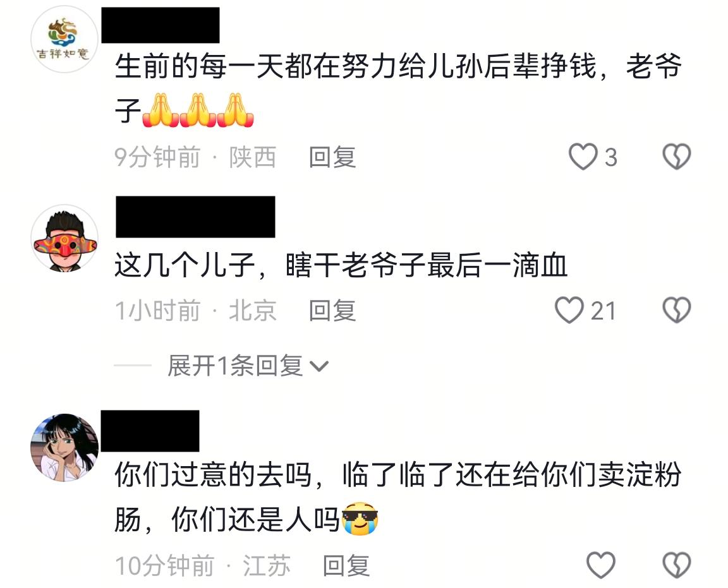Screen dimensions: 728x588
Task: Dislike the 江苏 comment
Action: pyautogui.click(x=676, y=565)
